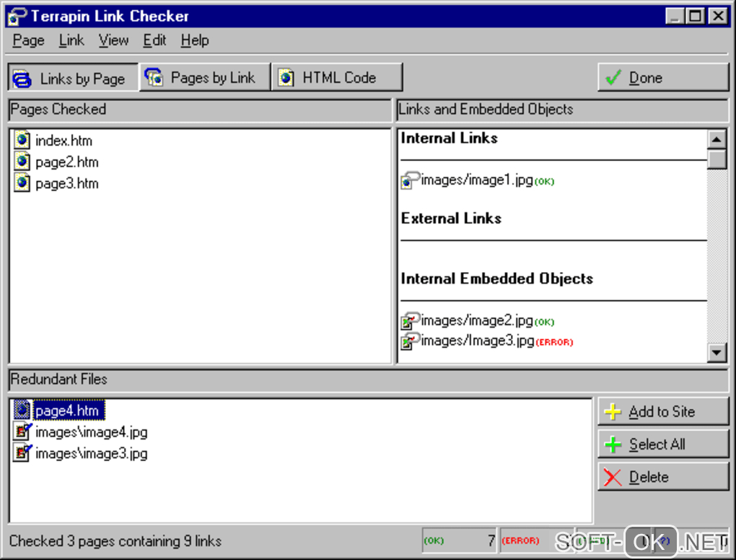Viewport: 736px width, 560px height.
Task: Click the red X icon on Delete
Action: point(613,478)
